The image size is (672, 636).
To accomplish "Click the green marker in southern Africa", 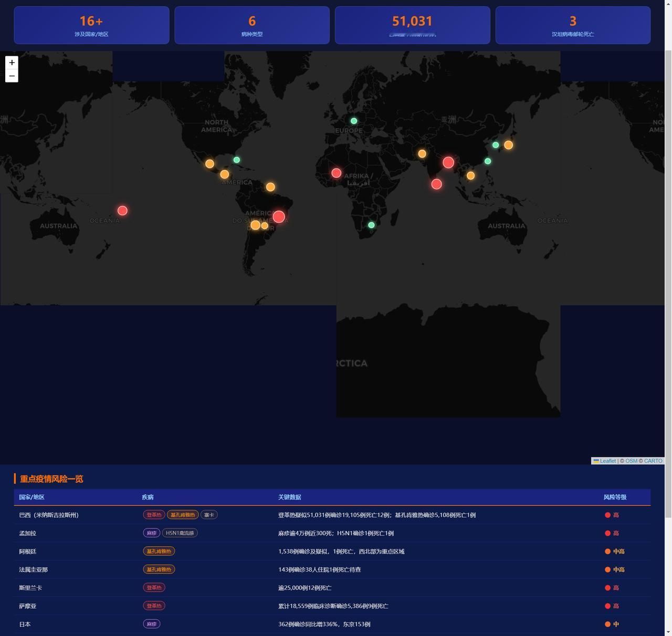I will pos(371,225).
